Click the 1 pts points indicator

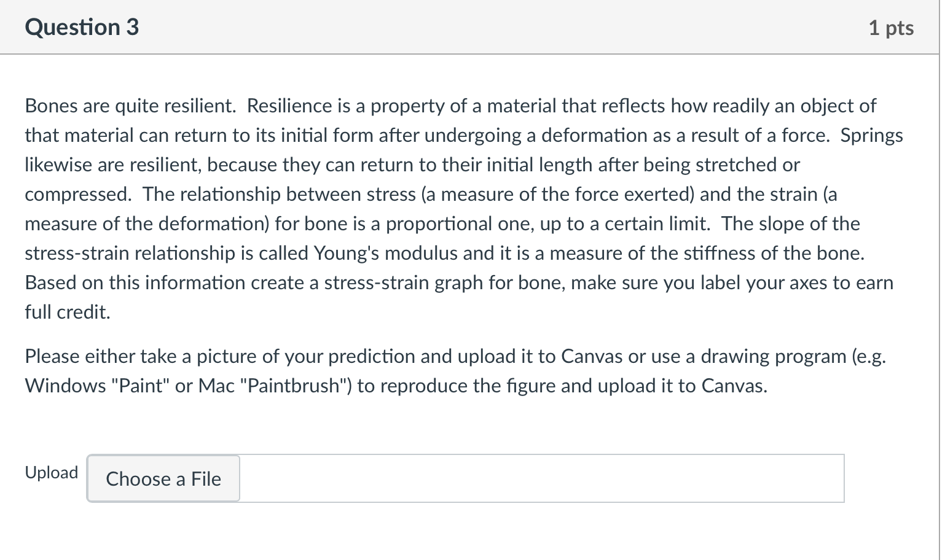pyautogui.click(x=891, y=28)
